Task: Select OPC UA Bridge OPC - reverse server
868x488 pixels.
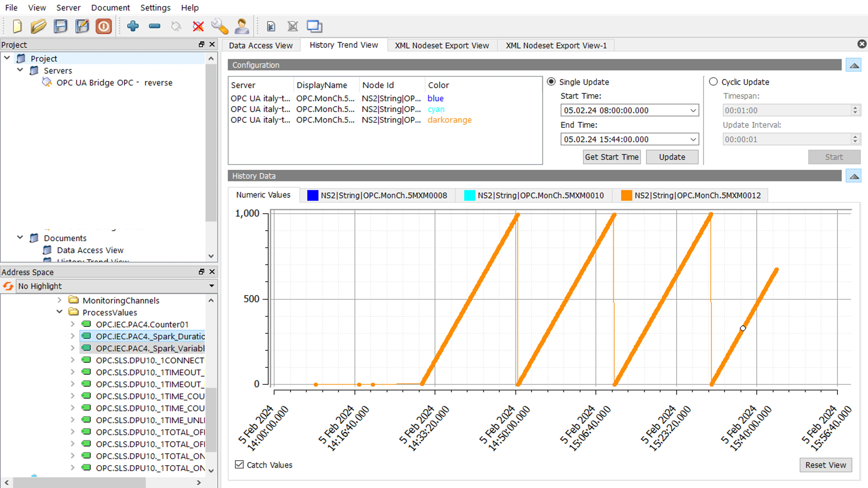Action: [x=114, y=83]
